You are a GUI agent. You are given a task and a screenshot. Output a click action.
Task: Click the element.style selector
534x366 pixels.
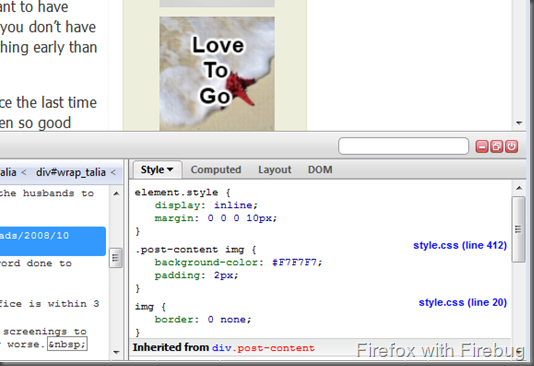(x=176, y=192)
